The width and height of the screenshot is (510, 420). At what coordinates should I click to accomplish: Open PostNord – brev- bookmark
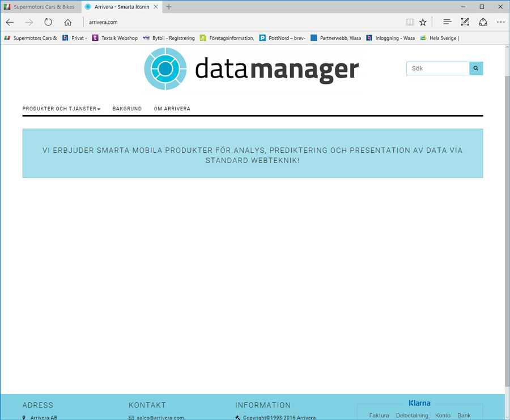click(282, 38)
